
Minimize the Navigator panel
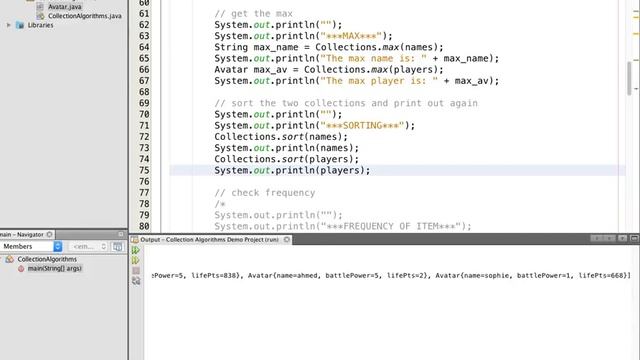point(121,234)
